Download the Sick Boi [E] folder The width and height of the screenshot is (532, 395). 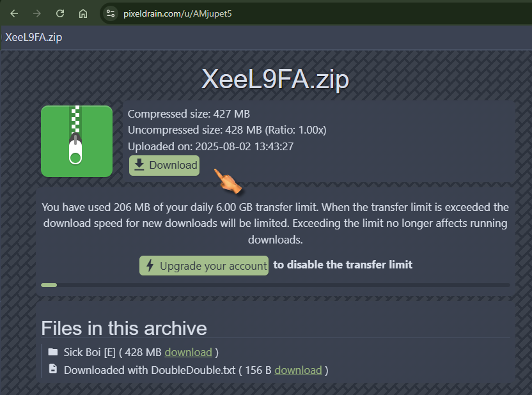pos(188,352)
